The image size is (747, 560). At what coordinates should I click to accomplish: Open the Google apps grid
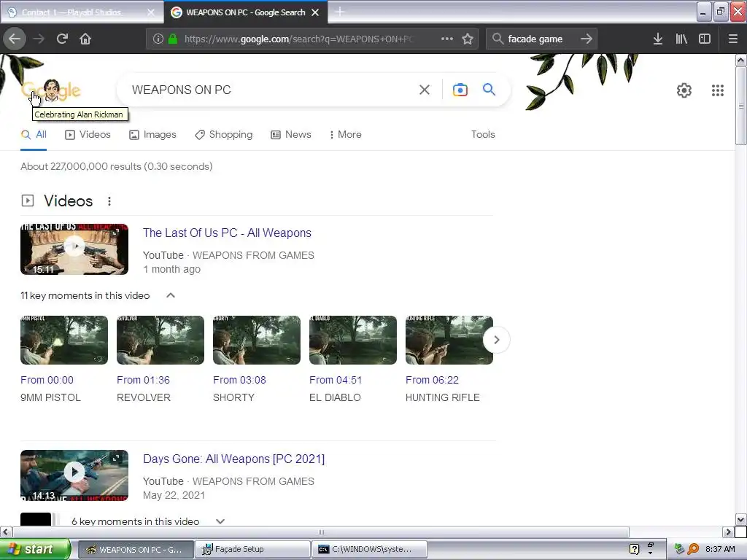point(718,90)
